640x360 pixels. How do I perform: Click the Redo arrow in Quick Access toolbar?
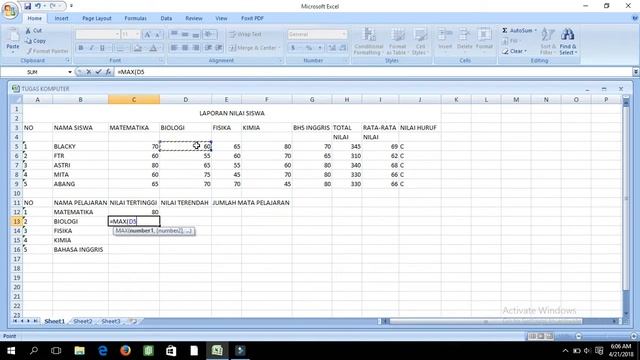pyautogui.click(x=53, y=6)
